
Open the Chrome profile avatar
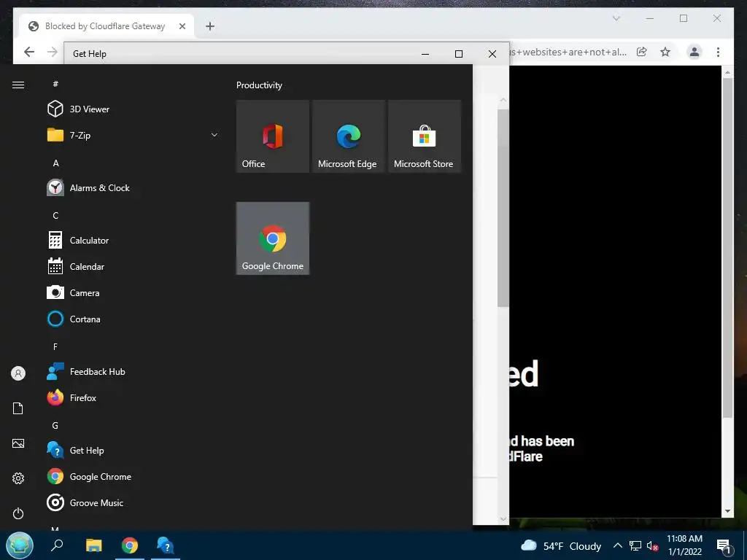(x=694, y=52)
